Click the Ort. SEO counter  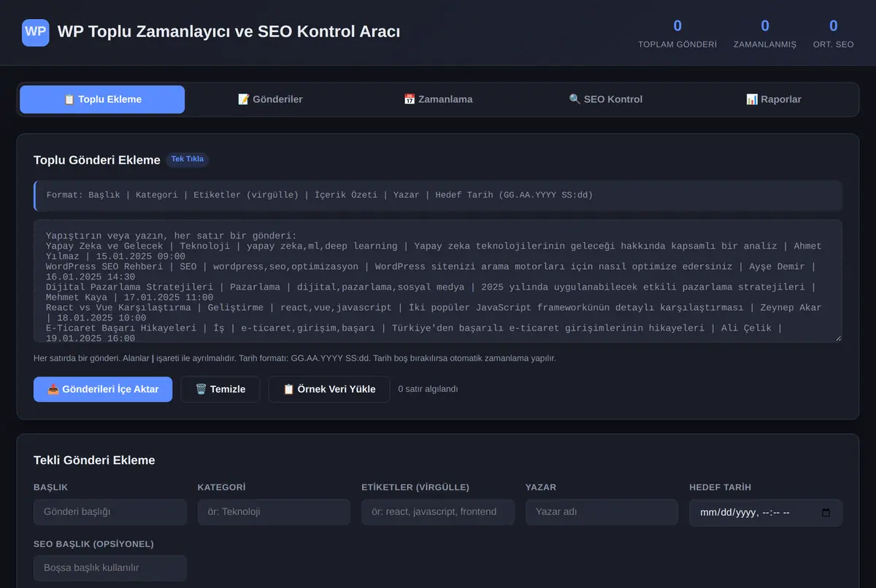click(833, 34)
